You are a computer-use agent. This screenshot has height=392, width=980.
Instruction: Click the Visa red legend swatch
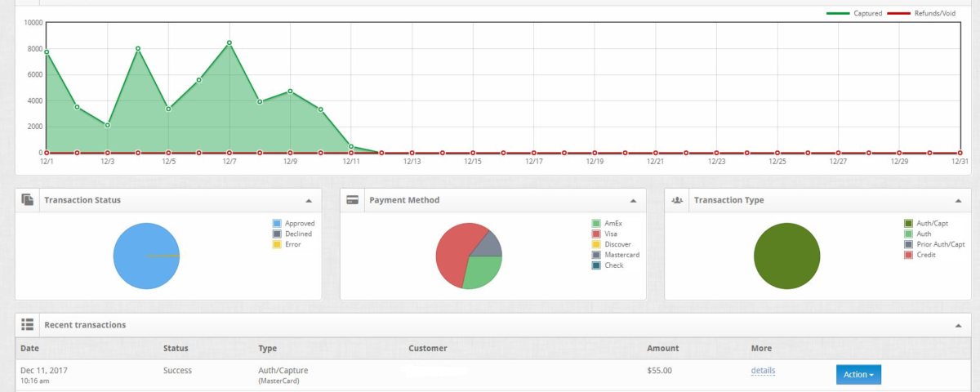click(596, 234)
